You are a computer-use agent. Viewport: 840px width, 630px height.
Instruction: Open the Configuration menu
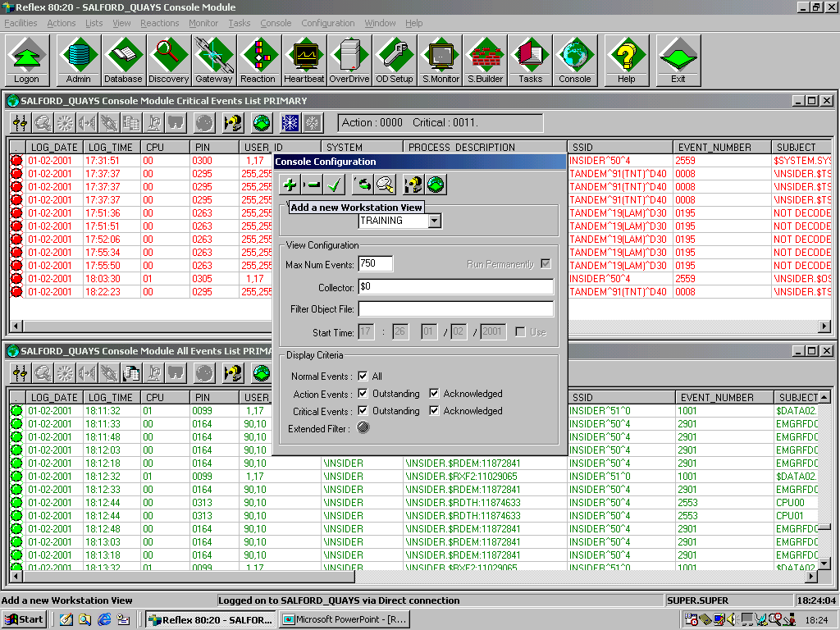(x=327, y=23)
